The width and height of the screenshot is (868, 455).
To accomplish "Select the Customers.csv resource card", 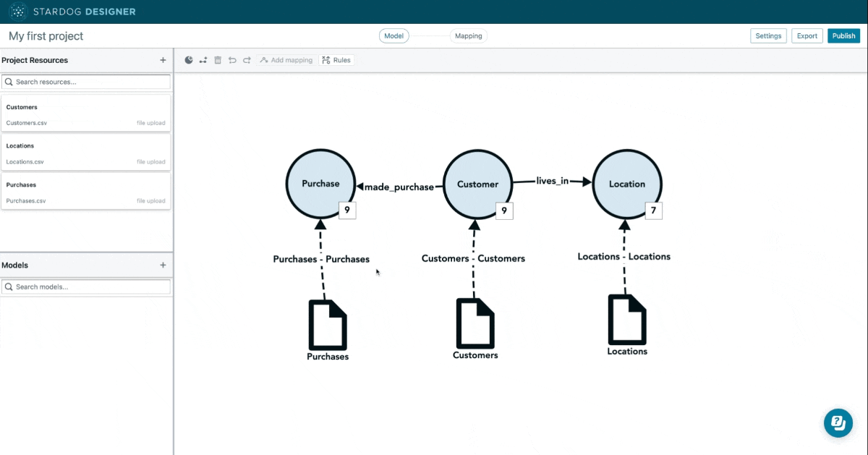I will [86, 114].
